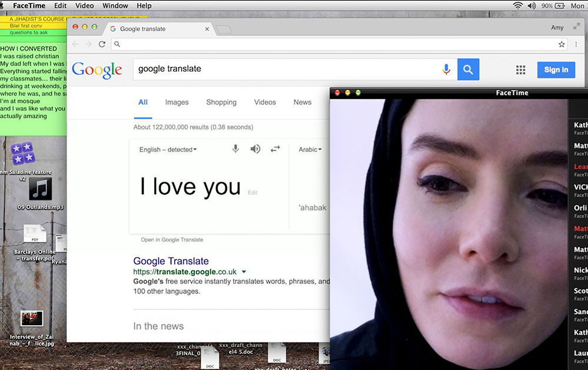Viewport: 588px width, 370px height.
Task: Click the Open in Google Translate link
Action: click(172, 240)
